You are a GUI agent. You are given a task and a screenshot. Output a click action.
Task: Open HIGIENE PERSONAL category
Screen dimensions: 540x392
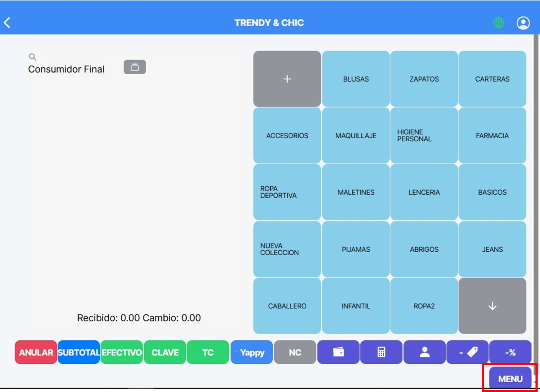pos(424,136)
